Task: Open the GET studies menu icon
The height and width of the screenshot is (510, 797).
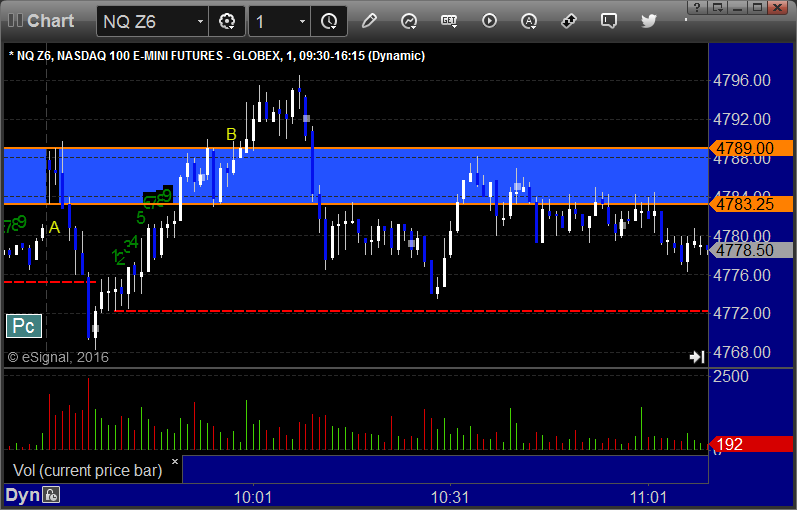Action: coord(449,21)
